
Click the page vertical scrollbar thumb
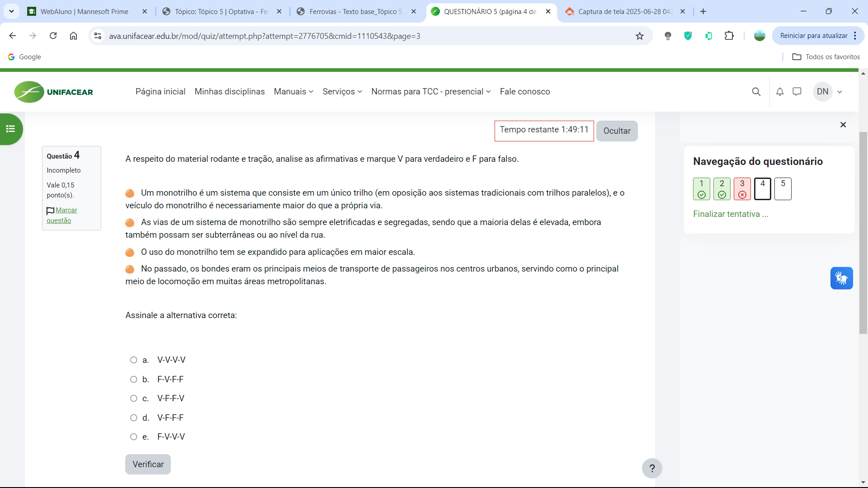click(863, 233)
